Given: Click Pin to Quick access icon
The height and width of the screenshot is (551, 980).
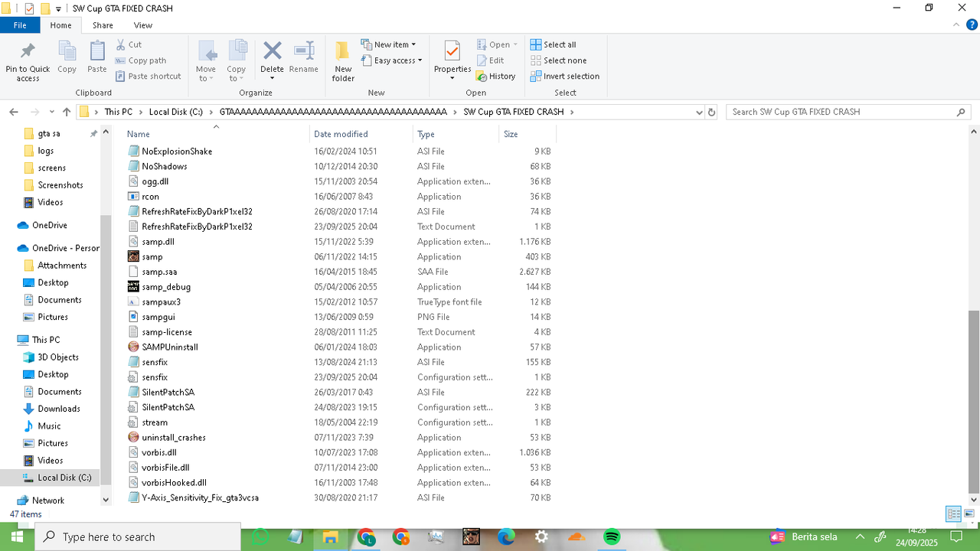Looking at the screenshot, I should tap(28, 61).
